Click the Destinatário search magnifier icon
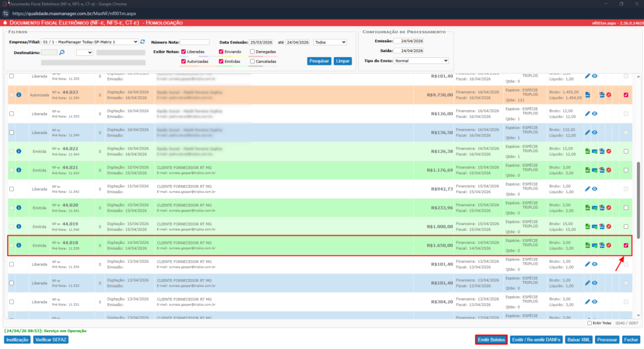644x349 pixels. (62, 52)
